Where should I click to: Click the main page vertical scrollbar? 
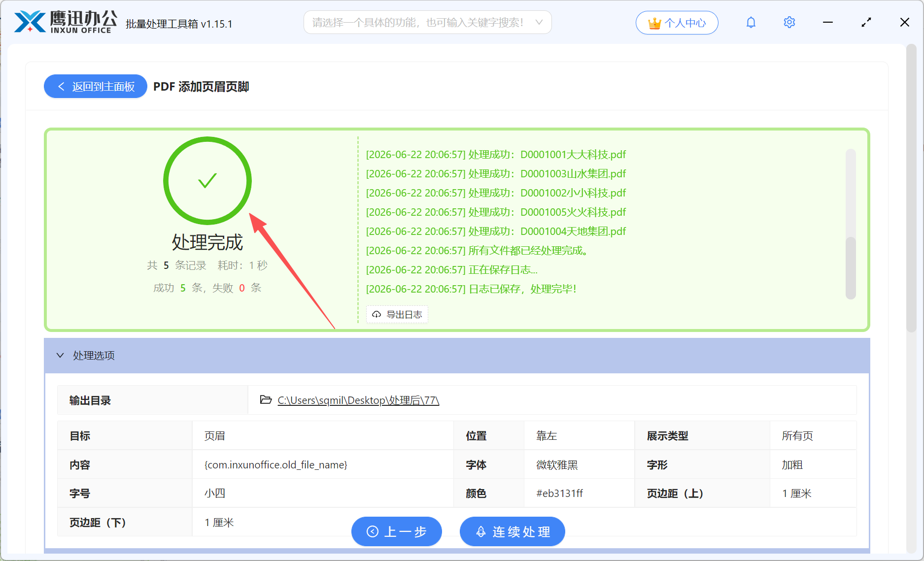911,187
